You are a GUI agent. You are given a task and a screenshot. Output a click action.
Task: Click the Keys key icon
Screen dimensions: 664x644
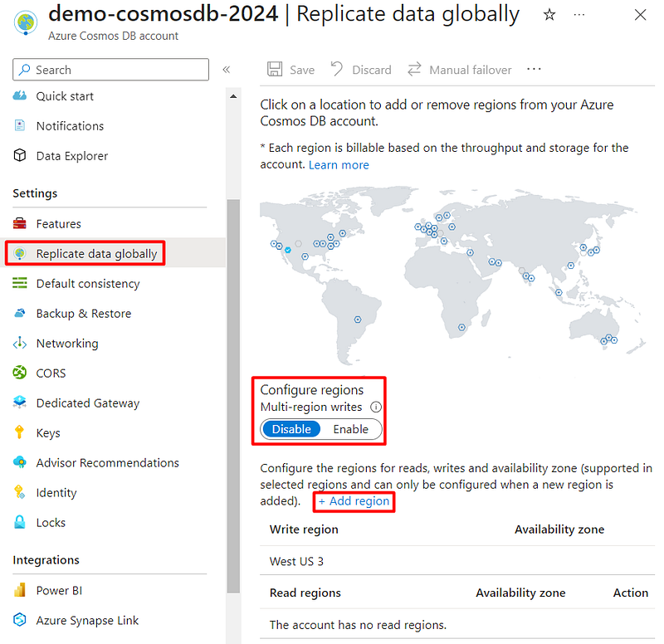pos(19,432)
